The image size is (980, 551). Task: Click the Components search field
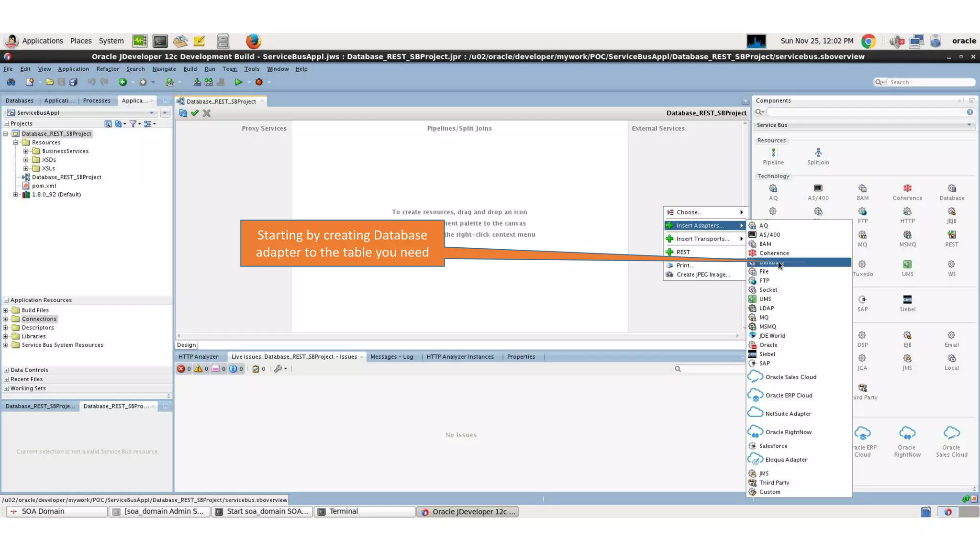click(x=866, y=112)
